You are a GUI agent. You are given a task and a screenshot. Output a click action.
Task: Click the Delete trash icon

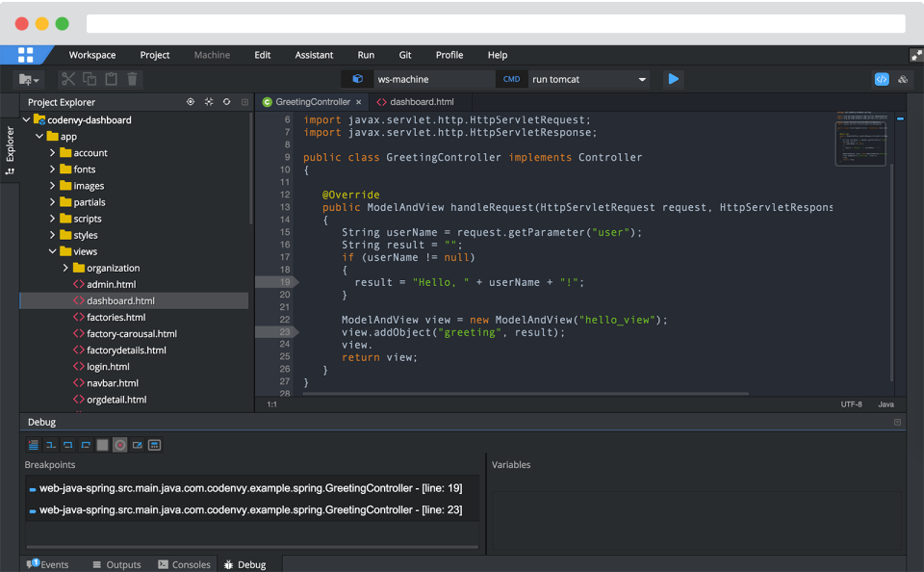[132, 79]
